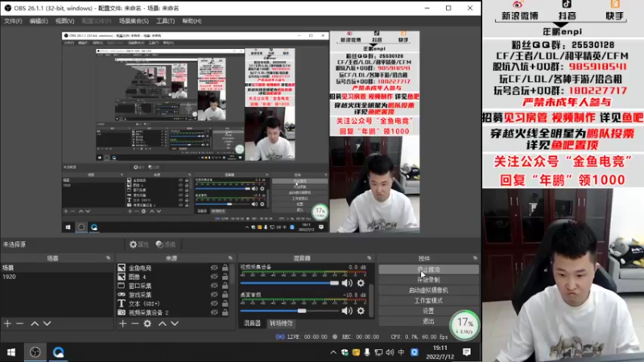Click the OBS icon in the taskbar
This screenshot has height=362, width=644.
[35, 352]
